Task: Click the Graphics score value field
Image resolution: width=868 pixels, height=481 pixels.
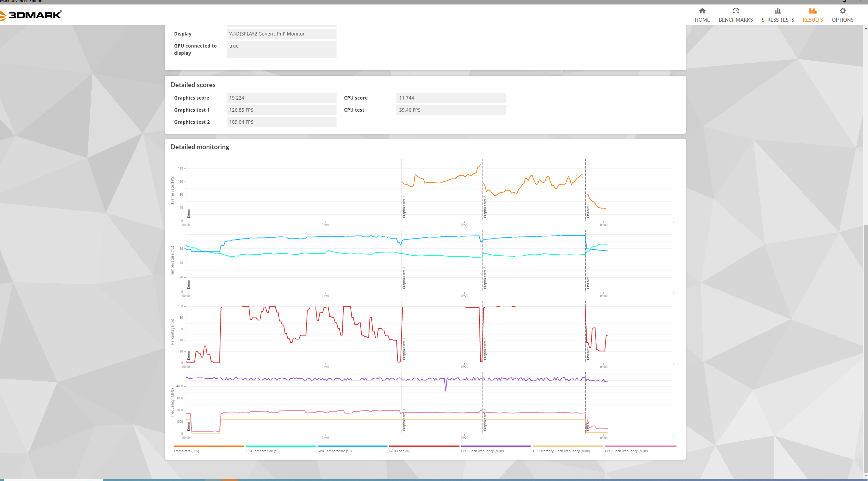Action: pyautogui.click(x=281, y=98)
